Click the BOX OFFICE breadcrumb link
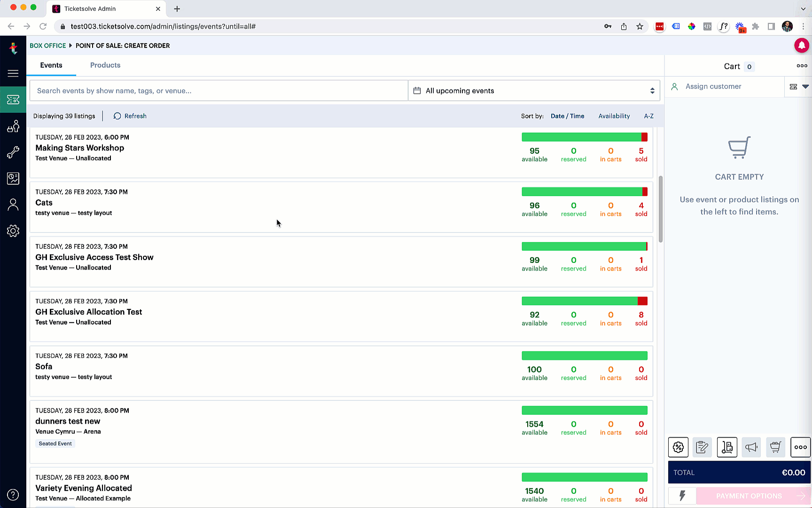 click(48, 46)
